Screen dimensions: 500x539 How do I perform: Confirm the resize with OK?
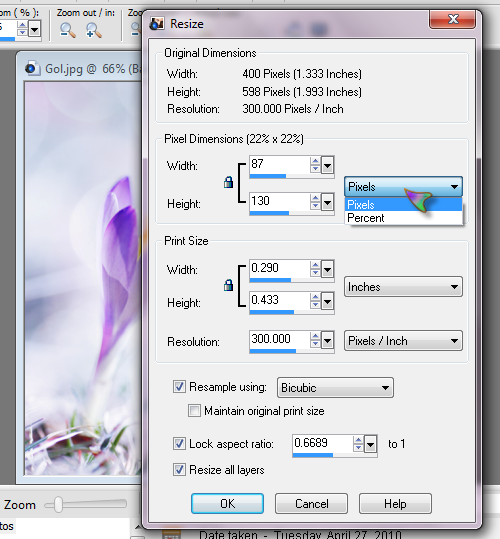click(227, 504)
